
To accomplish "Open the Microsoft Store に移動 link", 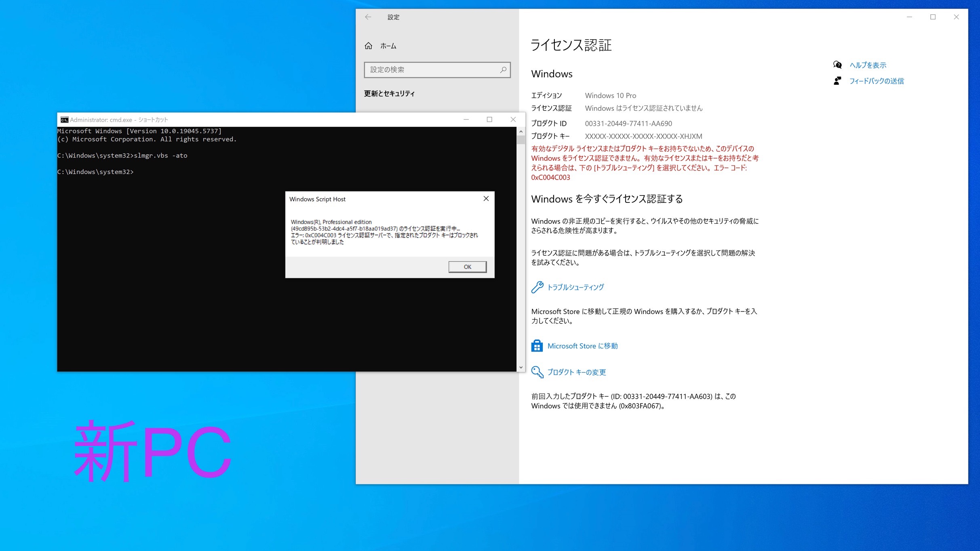I will 582,346.
